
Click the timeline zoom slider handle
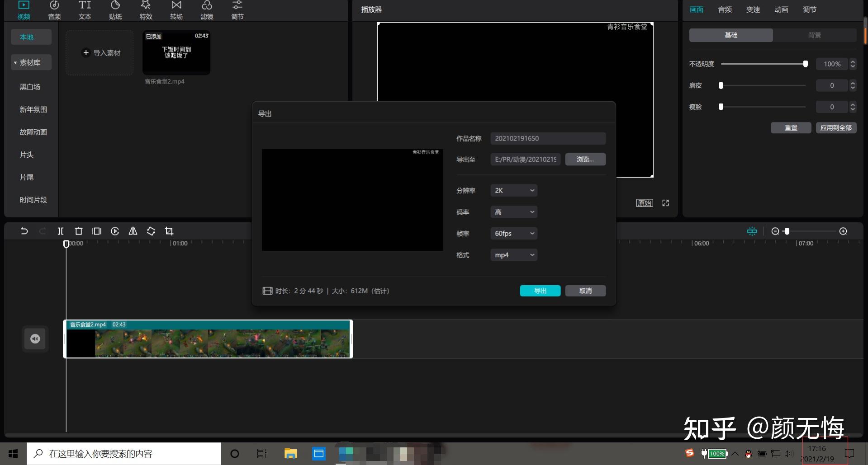click(787, 231)
